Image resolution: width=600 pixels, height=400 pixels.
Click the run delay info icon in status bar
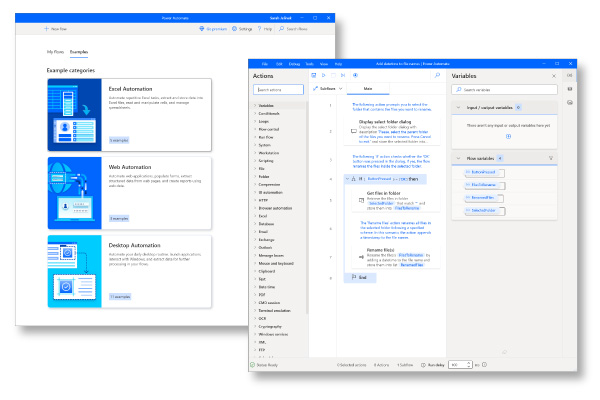pyautogui.click(x=484, y=365)
